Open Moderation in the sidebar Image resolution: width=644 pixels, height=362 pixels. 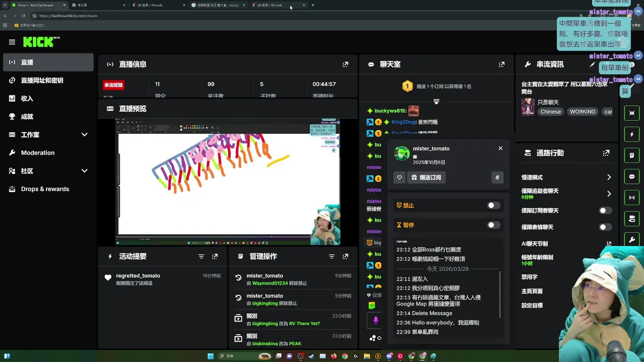click(48, 153)
